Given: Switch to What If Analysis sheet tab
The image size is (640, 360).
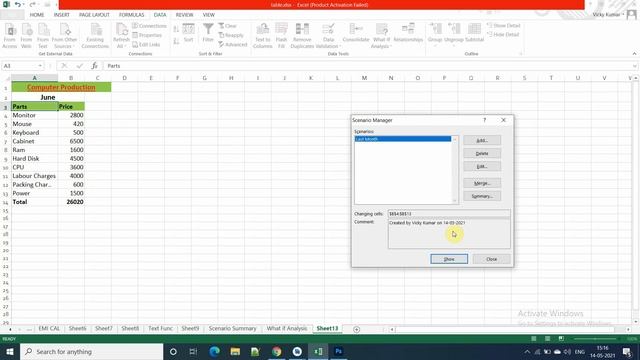Looking at the screenshot, I should (287, 329).
